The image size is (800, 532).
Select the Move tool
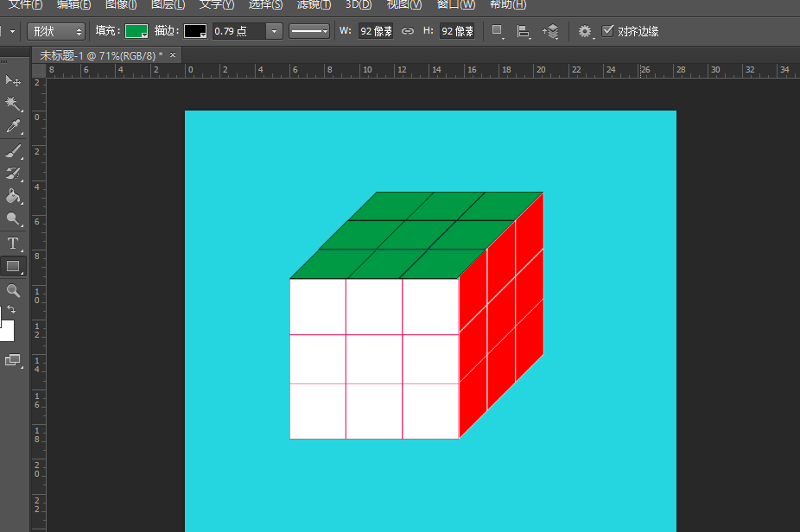[x=13, y=81]
